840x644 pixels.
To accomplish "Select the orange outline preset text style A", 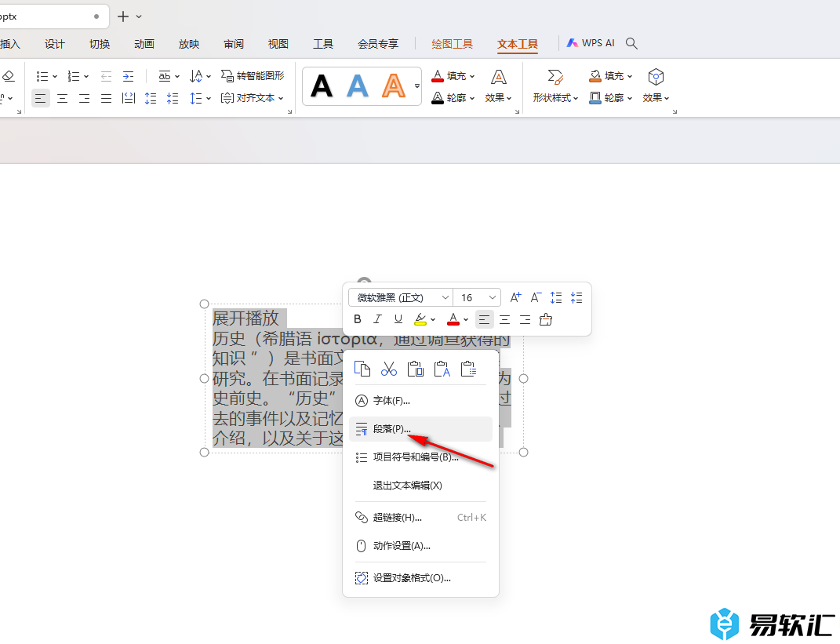I will (393, 86).
